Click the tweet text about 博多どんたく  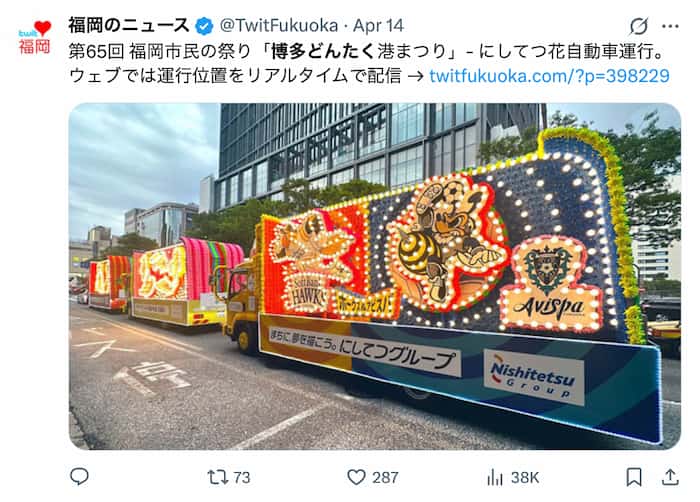(x=369, y=63)
